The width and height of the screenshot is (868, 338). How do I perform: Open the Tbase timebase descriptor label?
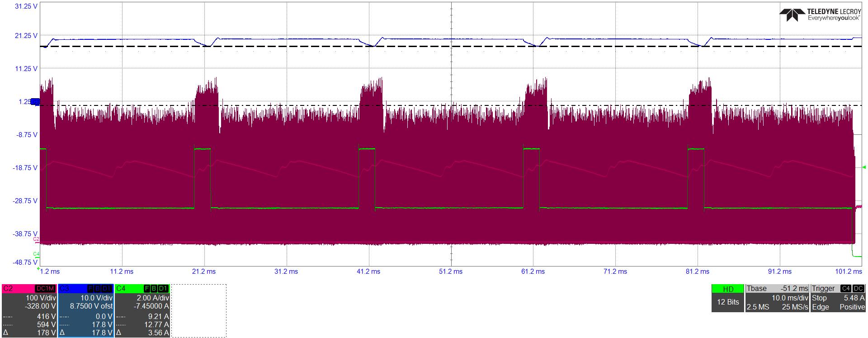tap(757, 289)
